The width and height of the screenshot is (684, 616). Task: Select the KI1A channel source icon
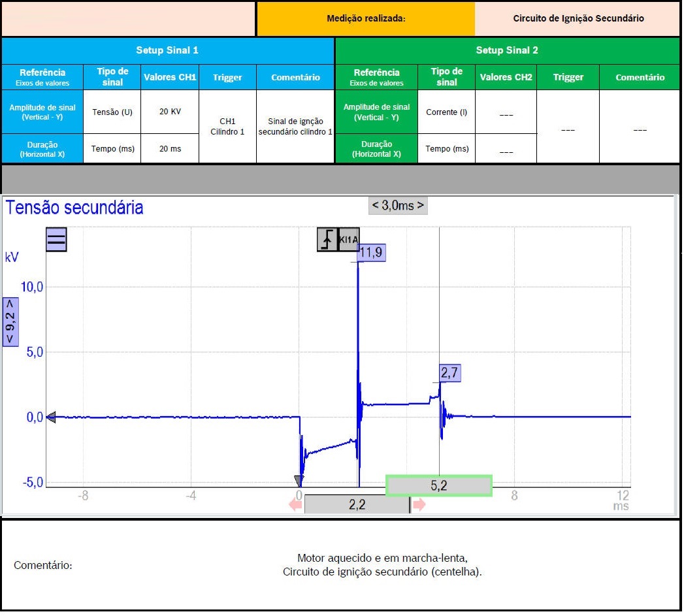349,240
